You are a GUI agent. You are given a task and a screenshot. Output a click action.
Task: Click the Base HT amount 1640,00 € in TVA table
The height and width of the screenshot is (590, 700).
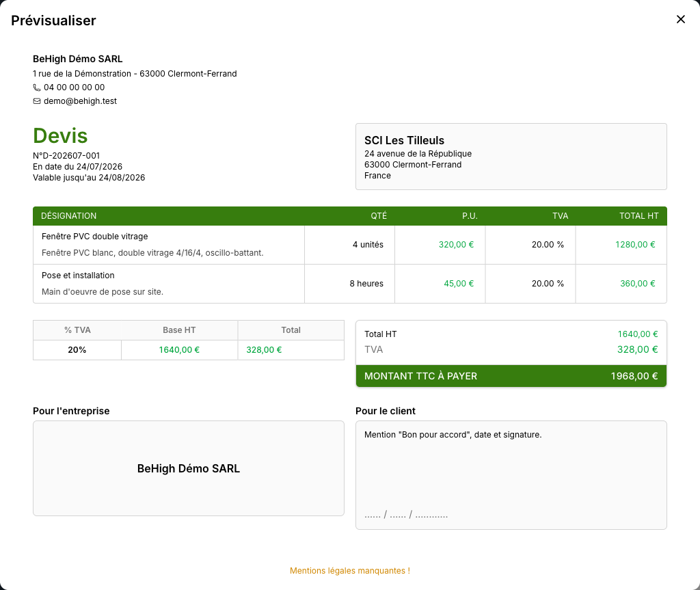(x=180, y=350)
